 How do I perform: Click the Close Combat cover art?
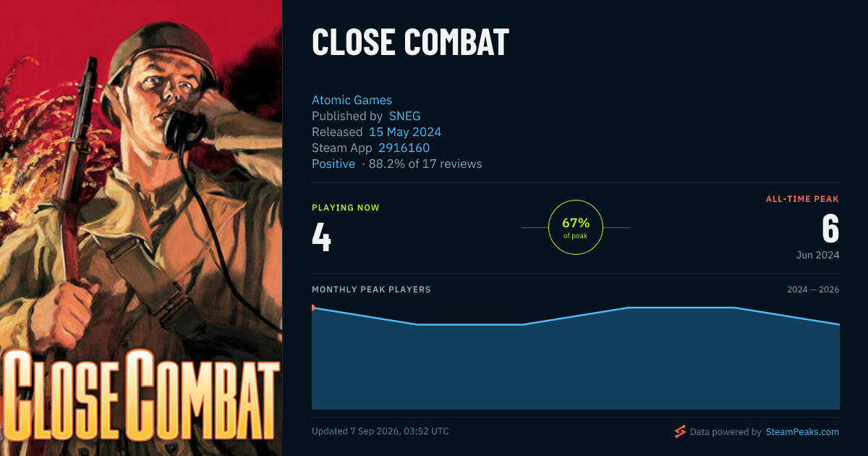pyautogui.click(x=141, y=228)
